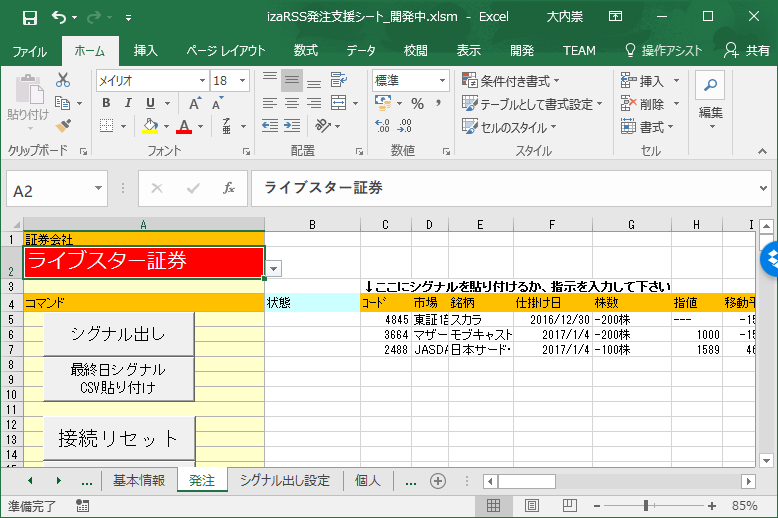Image resolution: width=778 pixels, height=518 pixels.
Task: Toggle macro recording in the status bar
Action: coord(82,506)
